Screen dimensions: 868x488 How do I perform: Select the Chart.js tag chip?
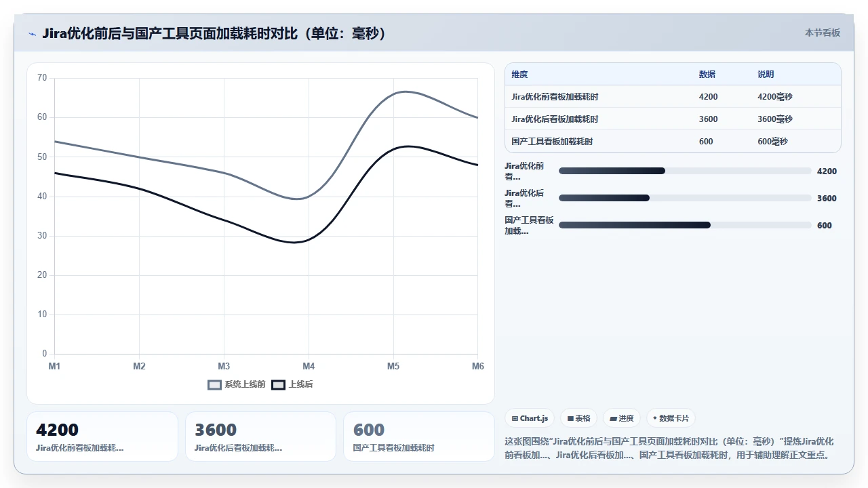(x=530, y=418)
